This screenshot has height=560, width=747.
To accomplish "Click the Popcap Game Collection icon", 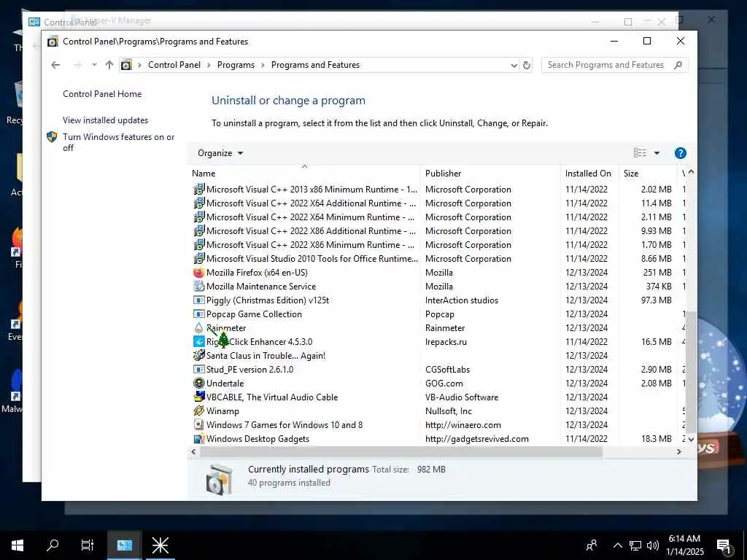I will click(198, 314).
